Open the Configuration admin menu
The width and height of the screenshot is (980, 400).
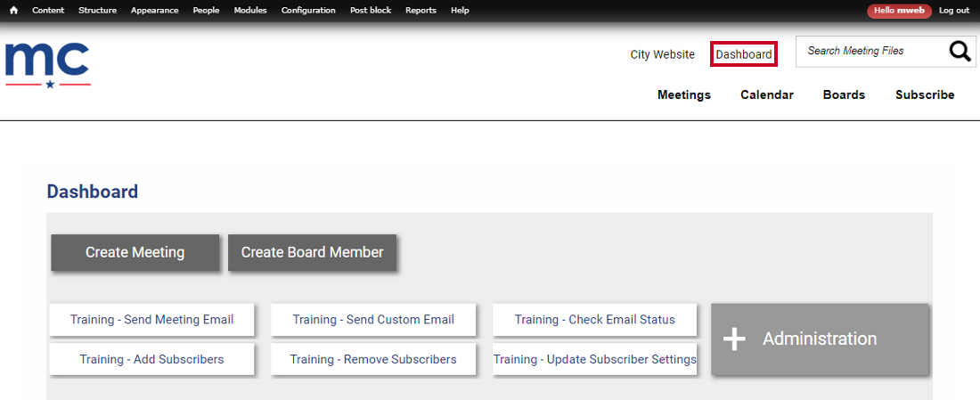[x=308, y=11]
